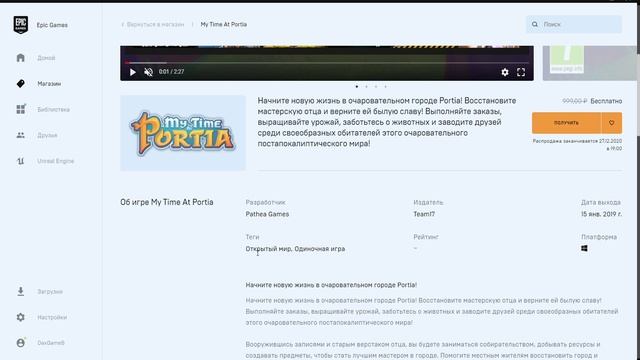Click into the Поиск search field
640x360 pixels.
click(574, 24)
